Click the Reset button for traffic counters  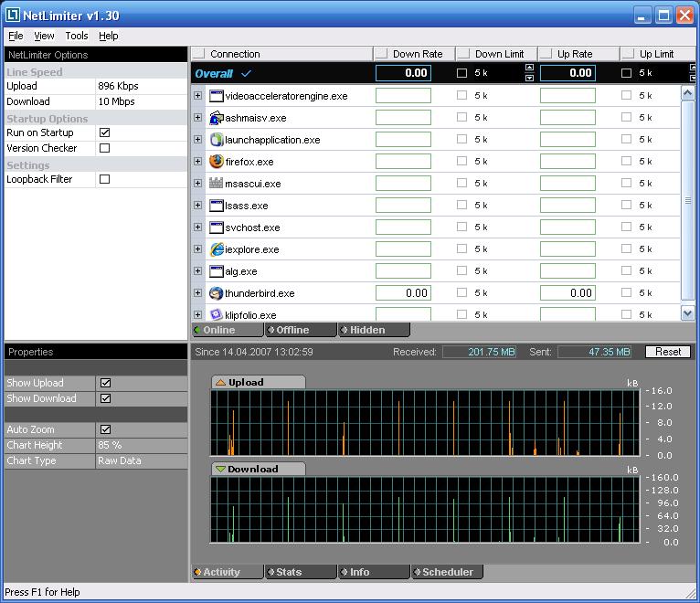tap(668, 352)
